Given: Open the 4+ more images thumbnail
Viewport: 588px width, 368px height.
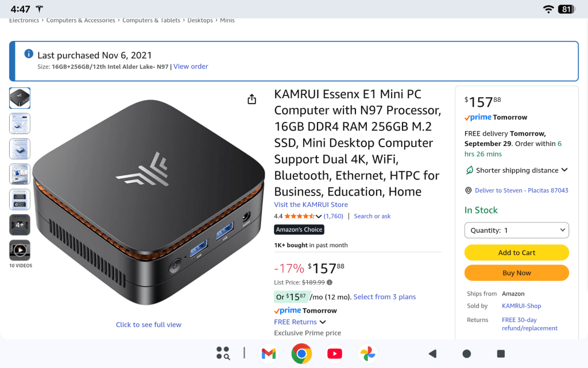Looking at the screenshot, I should pos(20,225).
